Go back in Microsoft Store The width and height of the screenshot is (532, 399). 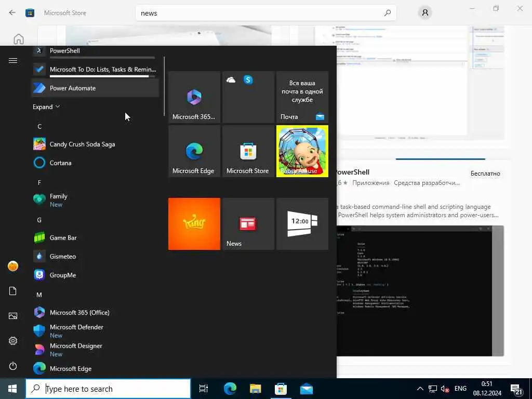click(12, 13)
